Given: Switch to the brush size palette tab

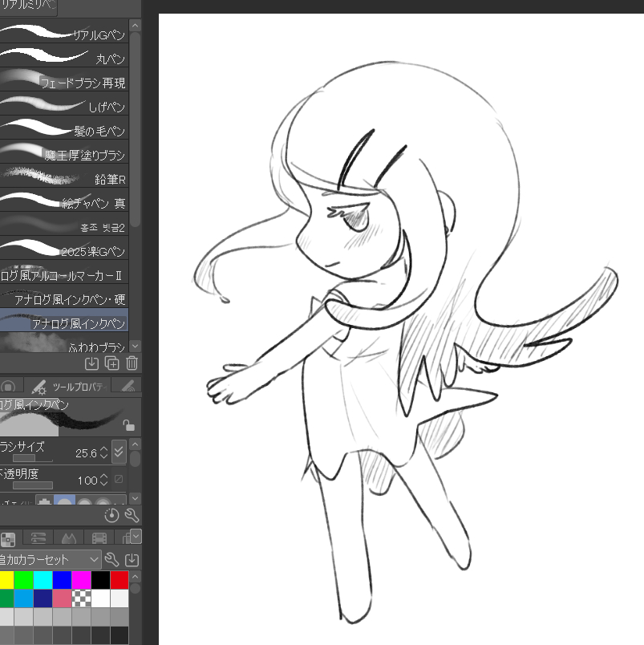Looking at the screenshot, I should click(127, 387).
